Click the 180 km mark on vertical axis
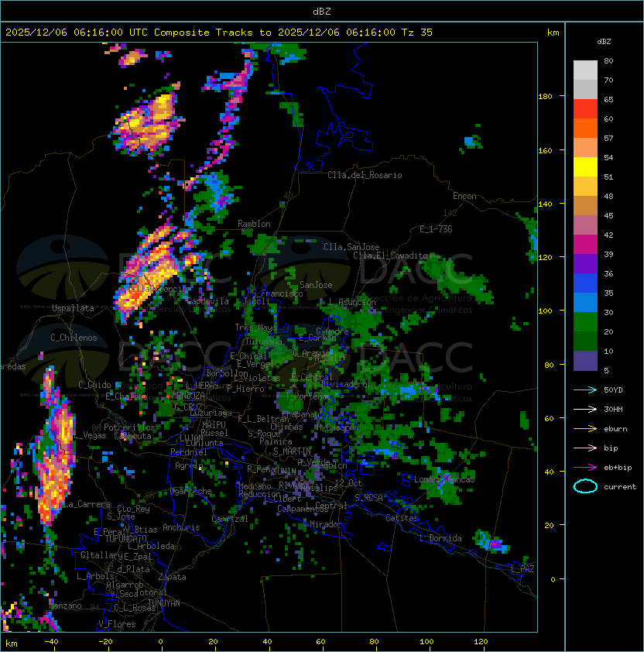This screenshot has height=652, width=644. point(545,96)
